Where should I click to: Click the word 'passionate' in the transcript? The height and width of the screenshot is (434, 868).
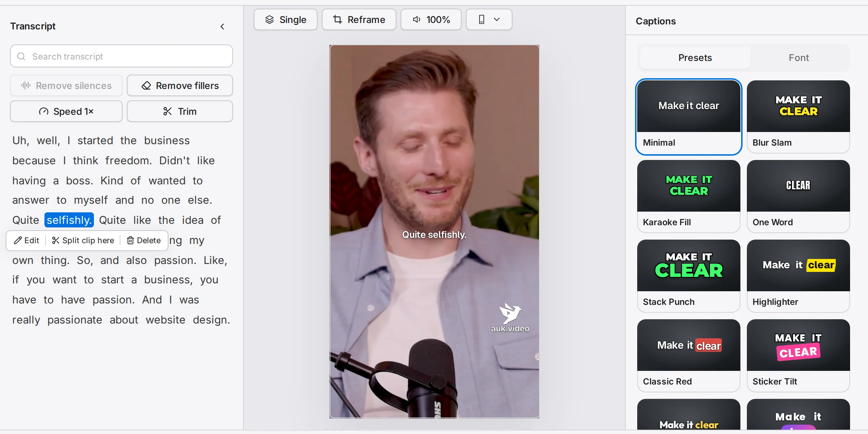pyautogui.click(x=75, y=320)
